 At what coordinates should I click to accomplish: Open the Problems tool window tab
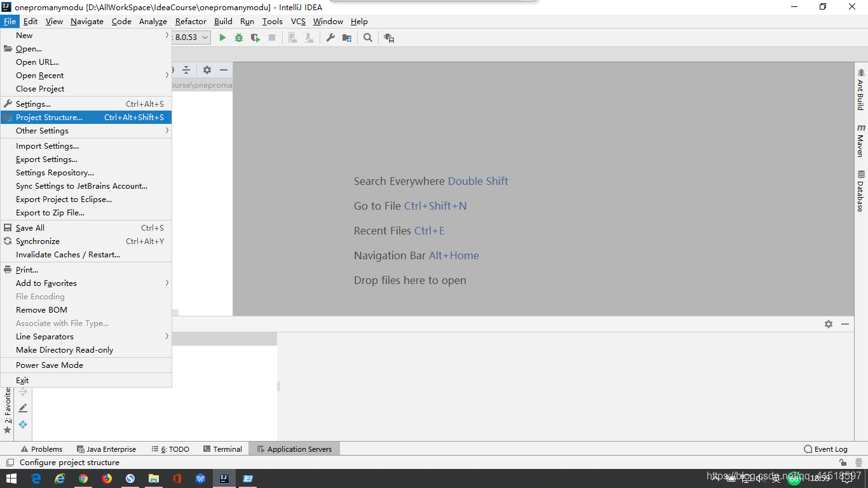click(41, 449)
